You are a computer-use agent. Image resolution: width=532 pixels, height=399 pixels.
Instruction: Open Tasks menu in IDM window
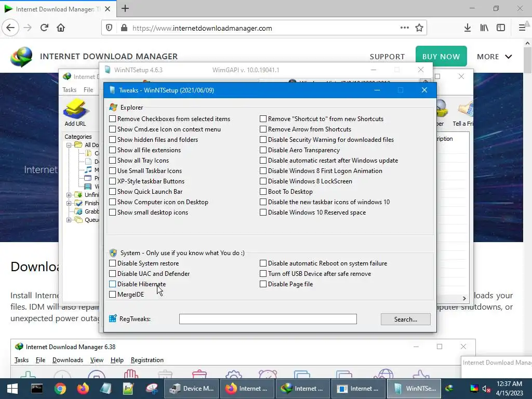point(69,89)
